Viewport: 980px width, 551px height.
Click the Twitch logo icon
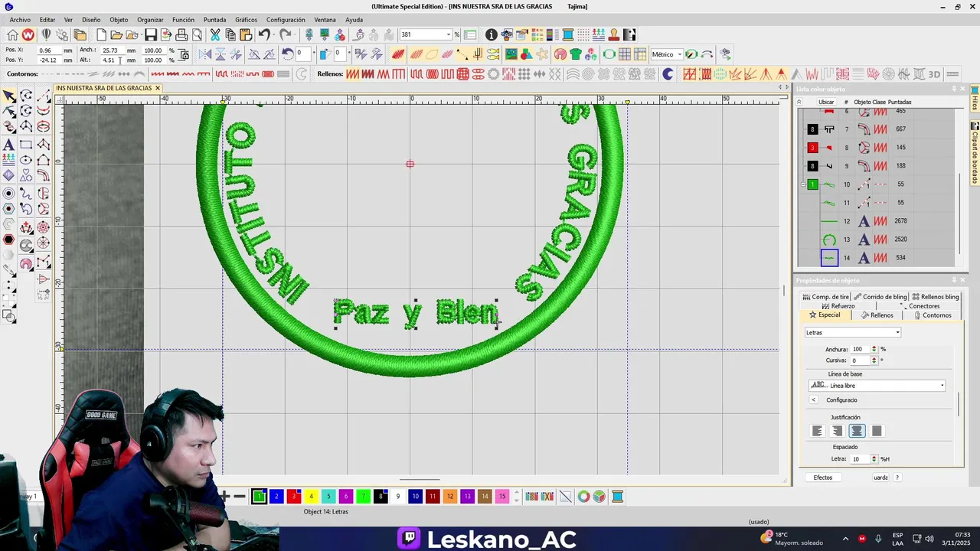pos(409,538)
